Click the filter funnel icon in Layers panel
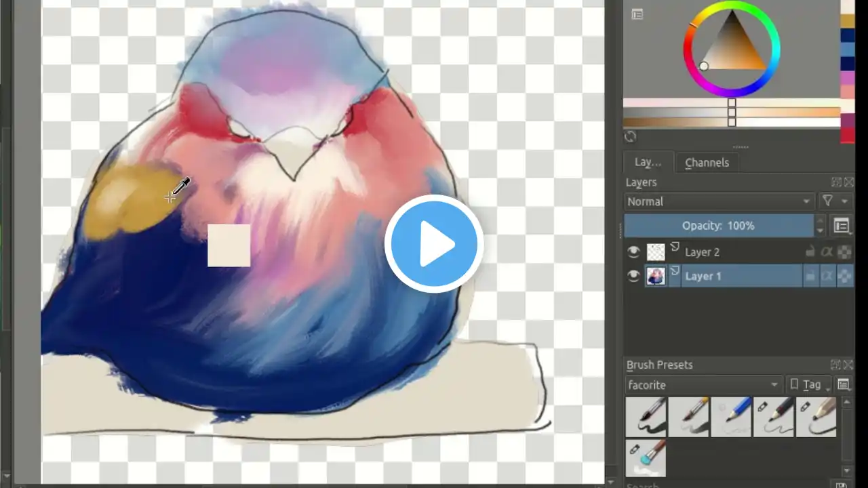 (826, 201)
